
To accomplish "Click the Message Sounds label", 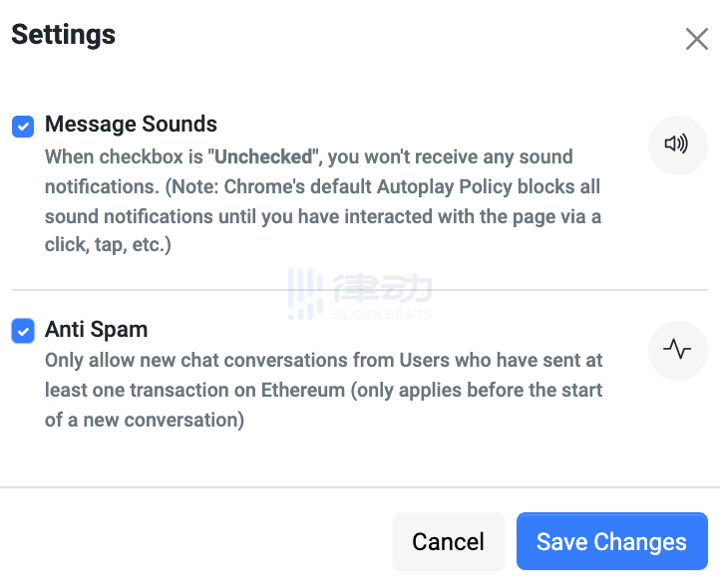I will [x=131, y=125].
